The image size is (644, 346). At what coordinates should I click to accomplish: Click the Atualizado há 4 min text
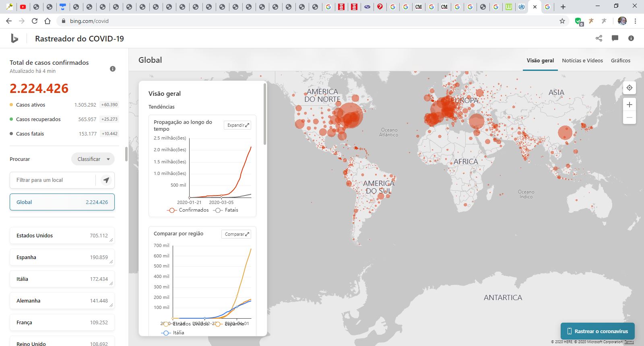[33, 71]
